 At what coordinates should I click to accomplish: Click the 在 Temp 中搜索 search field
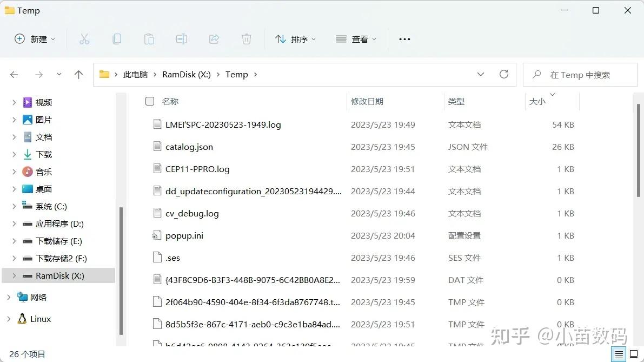point(580,74)
